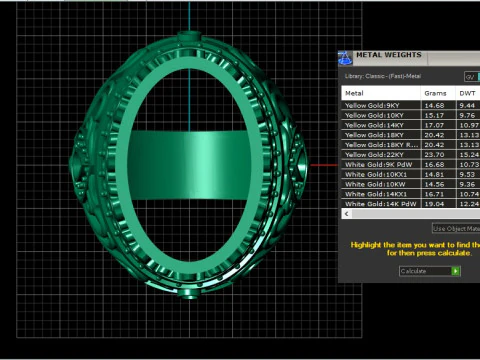This screenshot has width=480, height=360.
Task: Select the Yellow Gold:14KY row
Action: [x=411, y=125]
